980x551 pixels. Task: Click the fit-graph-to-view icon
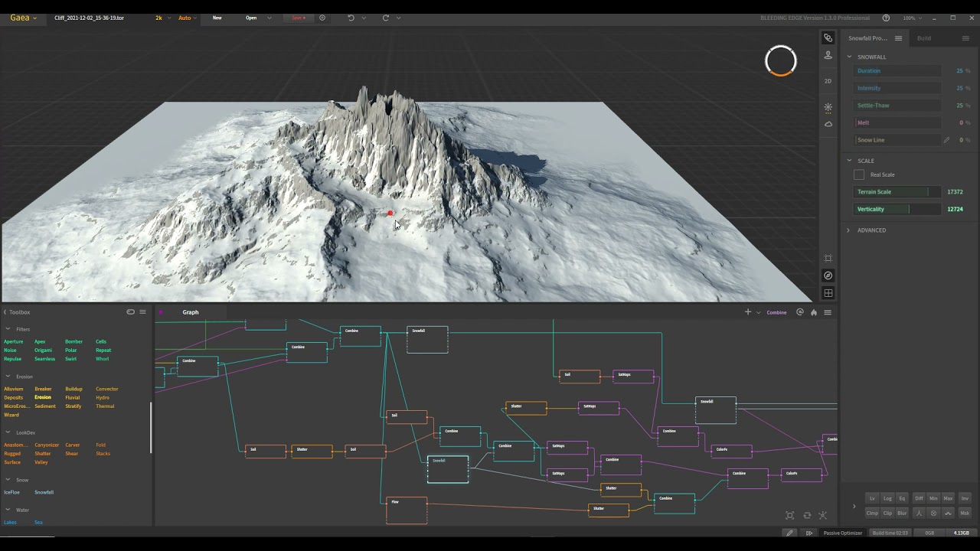(790, 515)
